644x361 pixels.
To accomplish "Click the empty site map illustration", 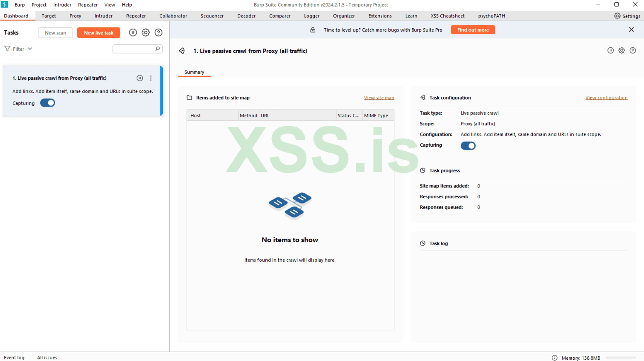I will pyautogui.click(x=290, y=206).
